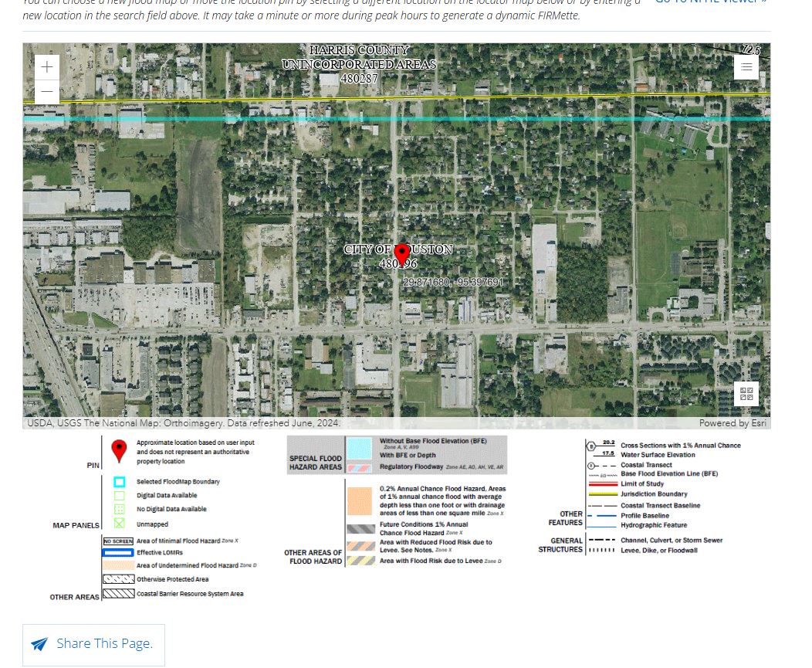
Task: Click the red location pin on map
Action: click(401, 253)
